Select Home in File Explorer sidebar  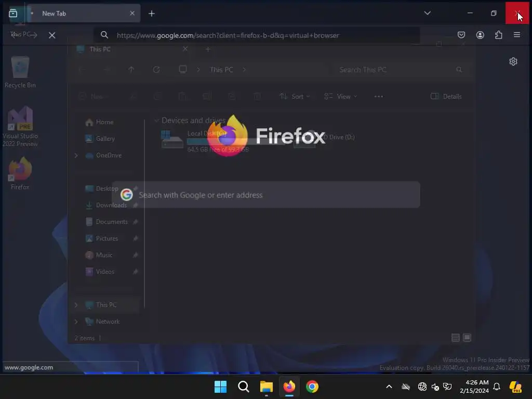104,122
